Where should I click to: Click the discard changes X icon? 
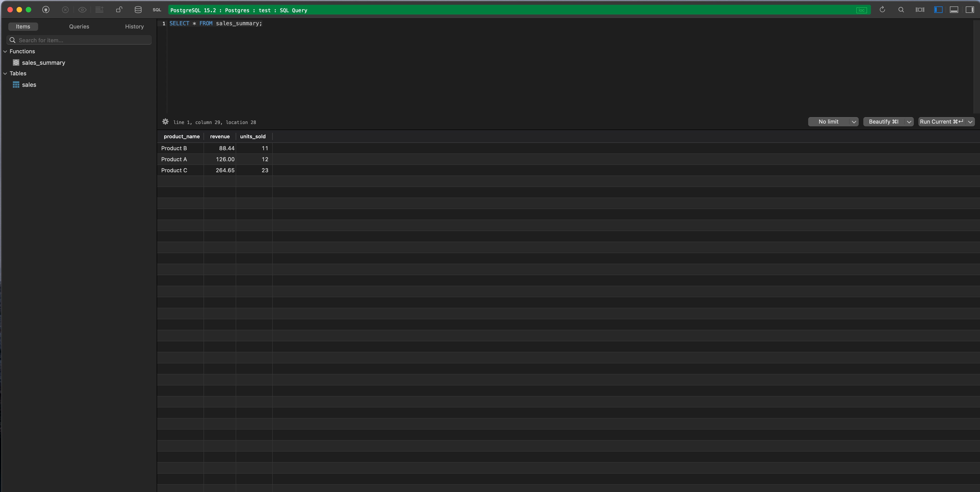[x=65, y=10]
